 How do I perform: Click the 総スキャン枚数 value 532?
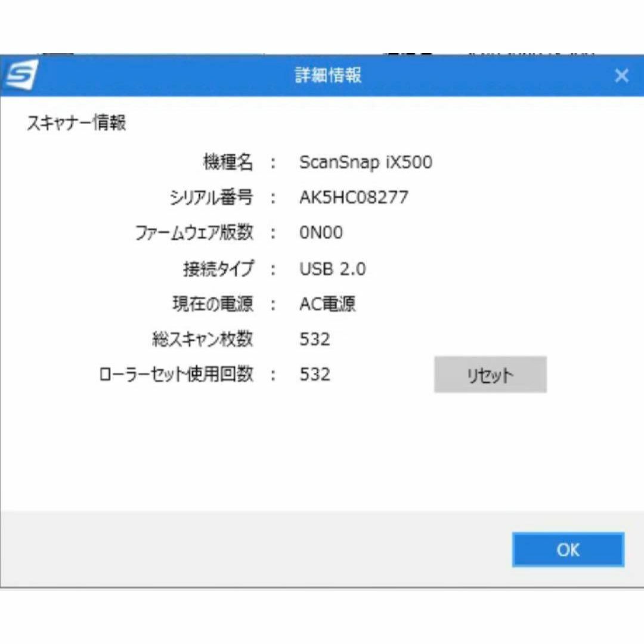(x=315, y=339)
